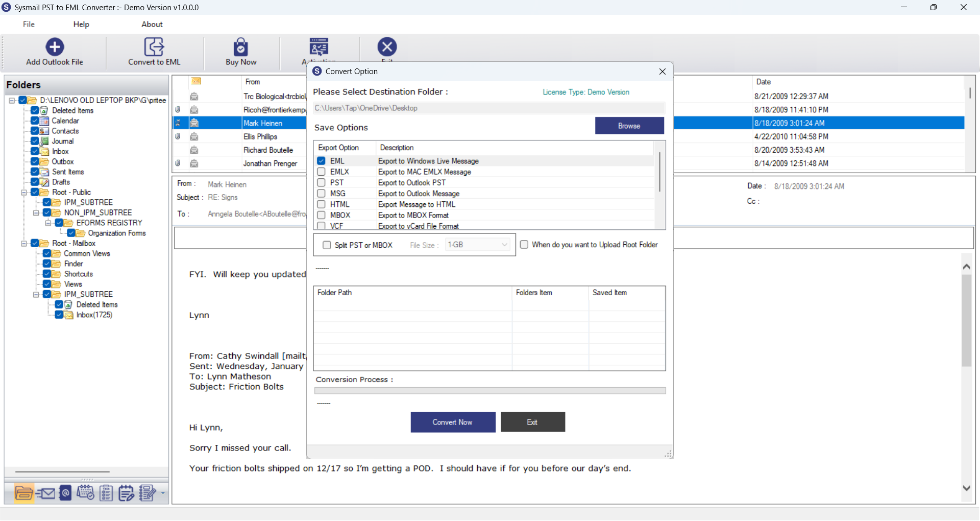Viewport: 980px width, 521px height.
Task: Collapse the D:\LENOVO OLD LEPTOP root node
Action: pos(11,101)
